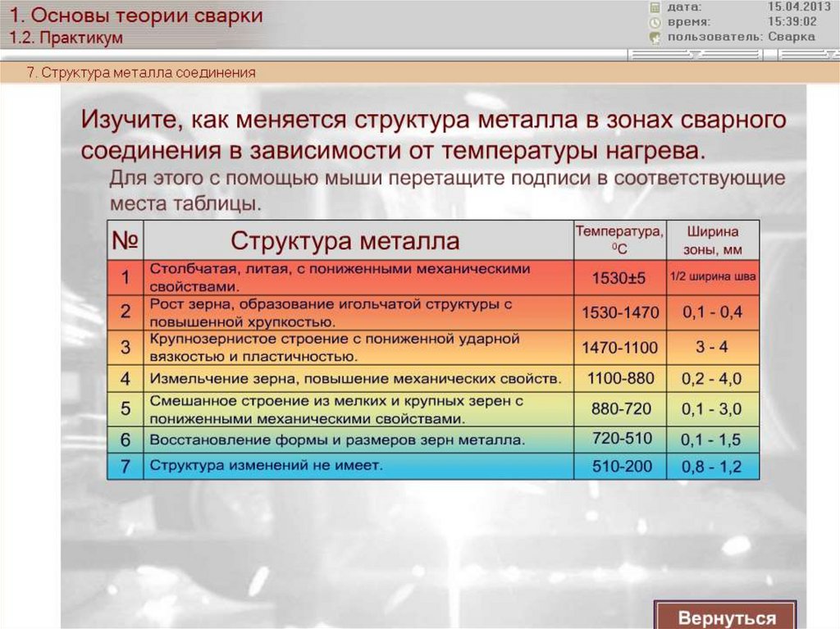The width and height of the screenshot is (840, 629).
Task: Click row number 4 in the table
Action: click(x=126, y=379)
